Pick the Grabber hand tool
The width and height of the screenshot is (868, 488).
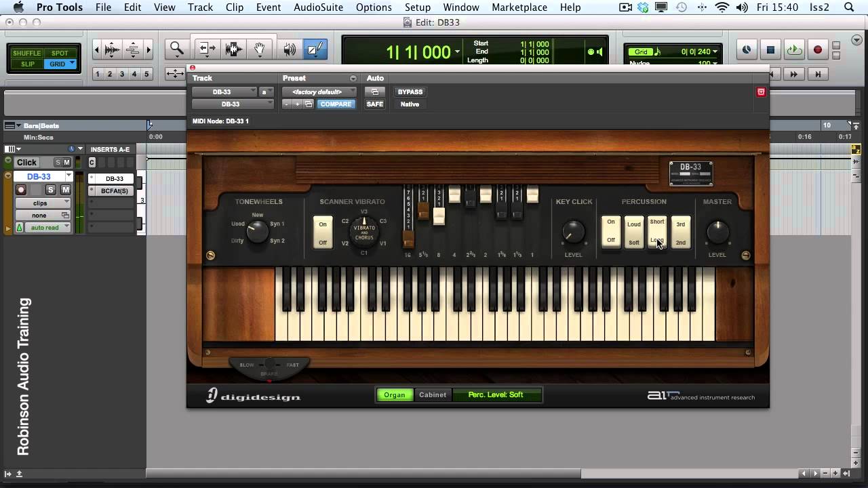[259, 49]
